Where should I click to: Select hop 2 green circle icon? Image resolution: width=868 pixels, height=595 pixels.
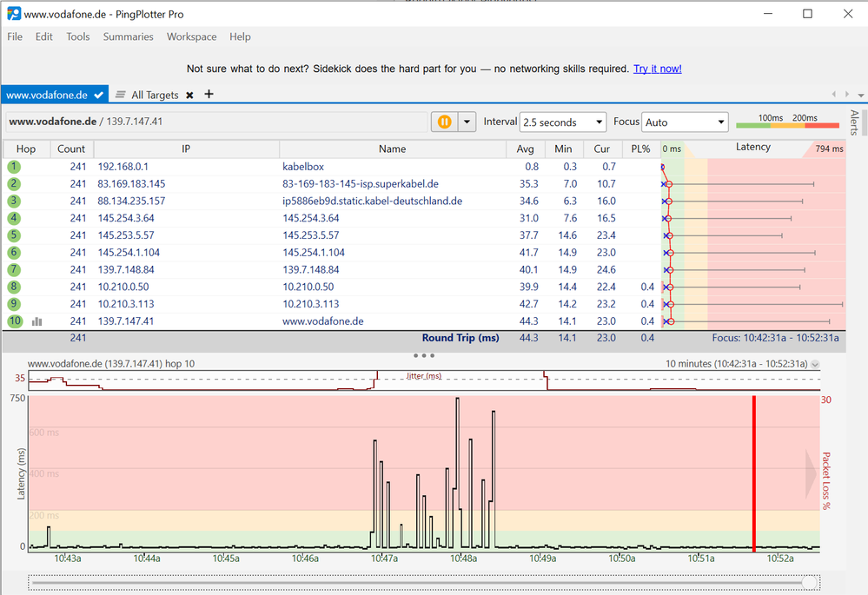point(14,184)
